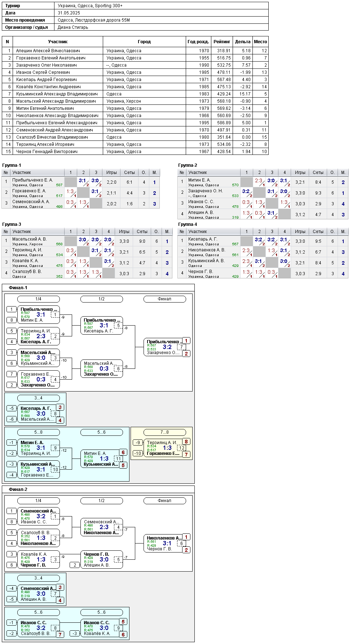The image size is (352, 644).
Task: Click the '1/2' stage label in Финал-2
Action: (x=102, y=501)
